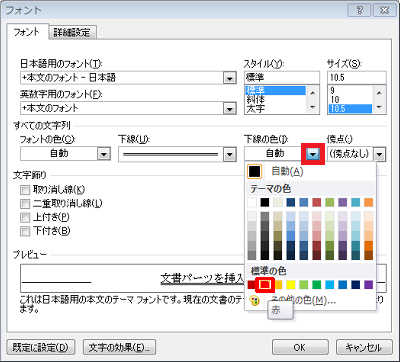Pick red theme color in top row
The width and height of the screenshot is (400, 362).
click(x=317, y=202)
